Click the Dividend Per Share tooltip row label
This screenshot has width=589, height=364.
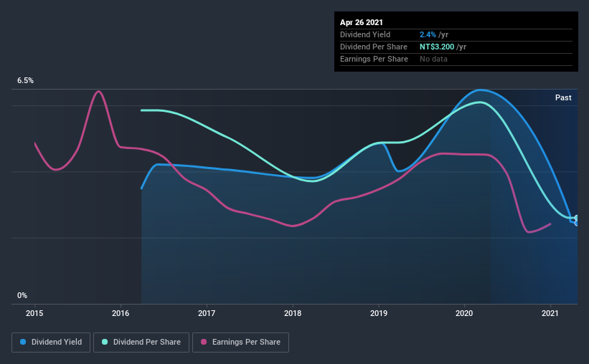[374, 47]
